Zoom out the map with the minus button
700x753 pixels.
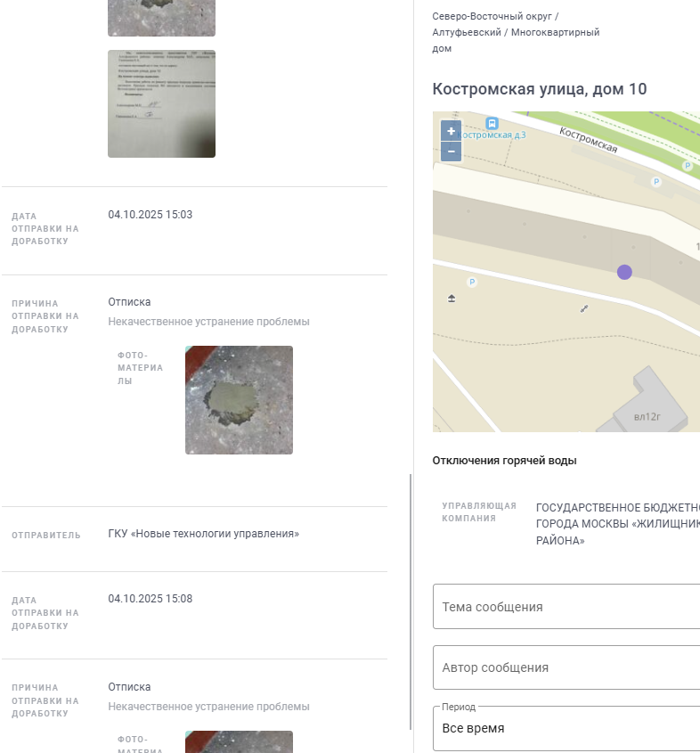point(451,151)
